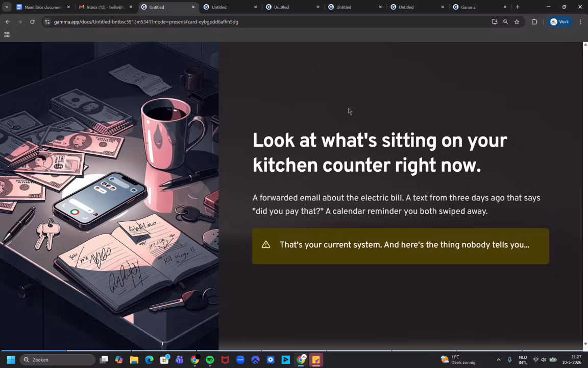This screenshot has width=588, height=368.
Task: Open File Explorer from the taskbar
Action: (134, 360)
